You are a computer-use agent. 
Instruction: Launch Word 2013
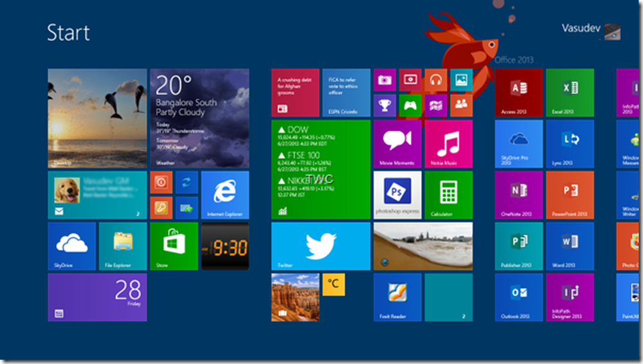tap(570, 246)
